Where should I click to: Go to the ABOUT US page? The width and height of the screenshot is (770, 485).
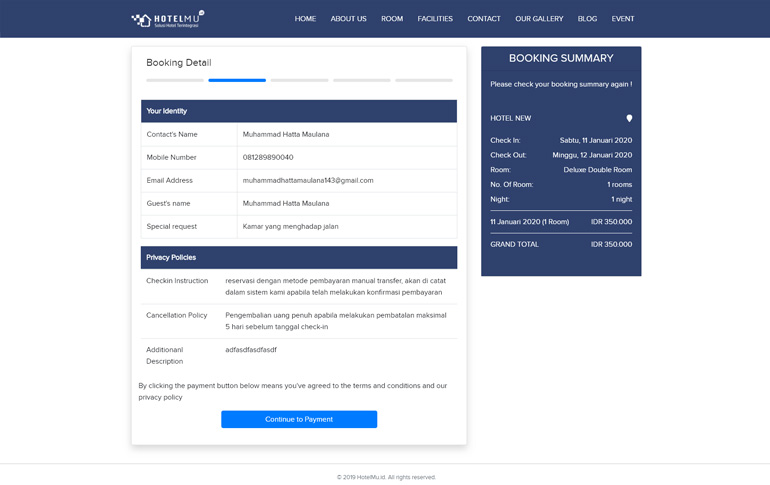348,19
